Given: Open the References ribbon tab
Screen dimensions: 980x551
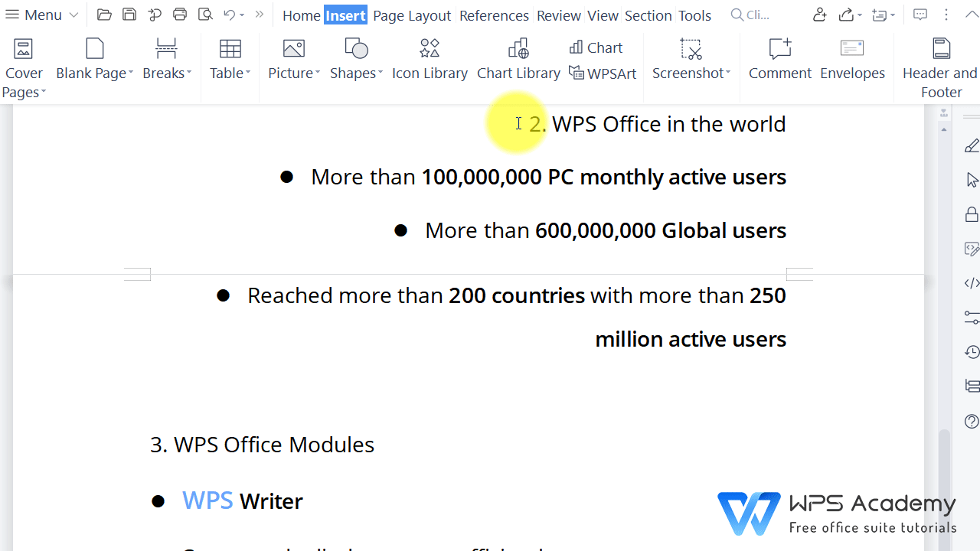Looking at the screenshot, I should coord(494,15).
